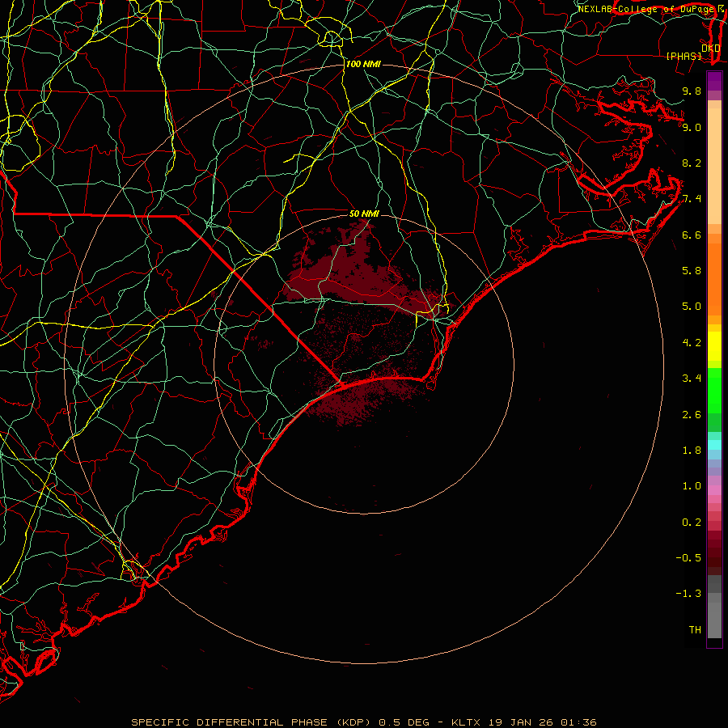
Task: Click the 5.0 color scale value
Action: [692, 307]
